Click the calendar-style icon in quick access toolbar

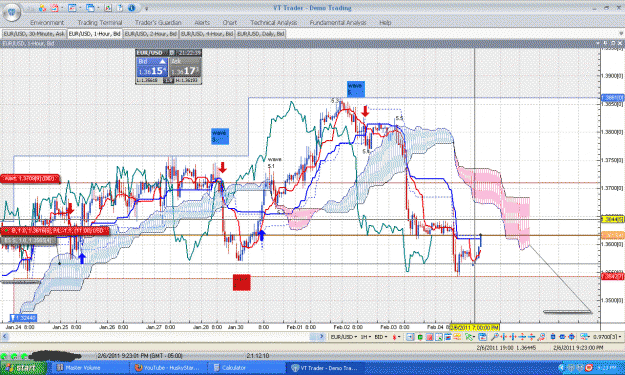(54, 8)
